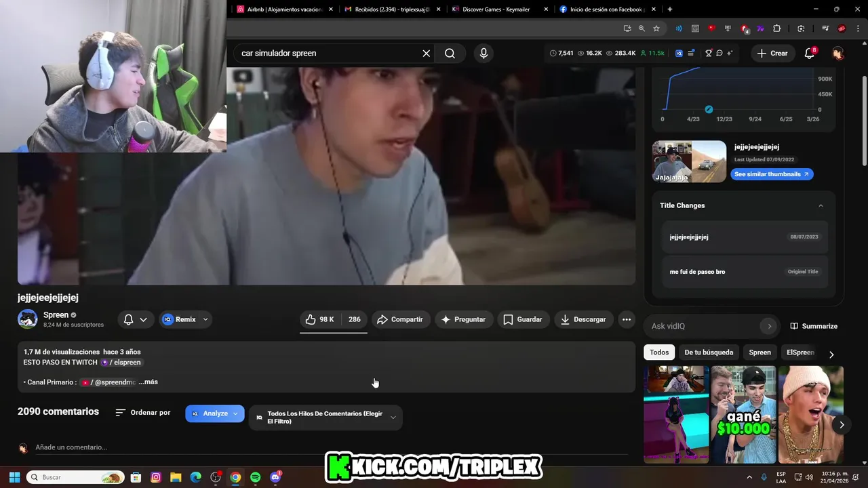This screenshot has width=868, height=488.
Task: Like the video with 98 K
Action: [320, 319]
